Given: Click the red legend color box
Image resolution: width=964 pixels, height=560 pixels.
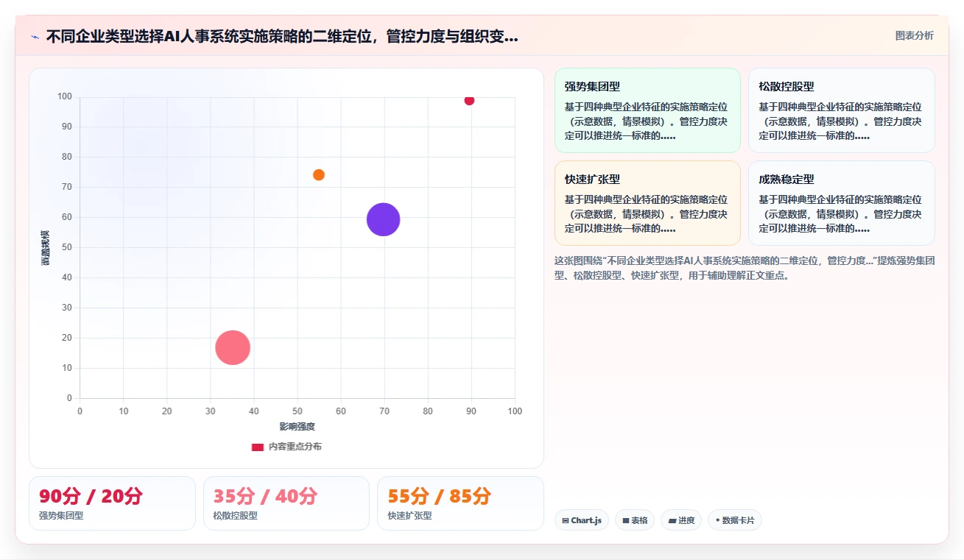Looking at the screenshot, I should (258, 447).
